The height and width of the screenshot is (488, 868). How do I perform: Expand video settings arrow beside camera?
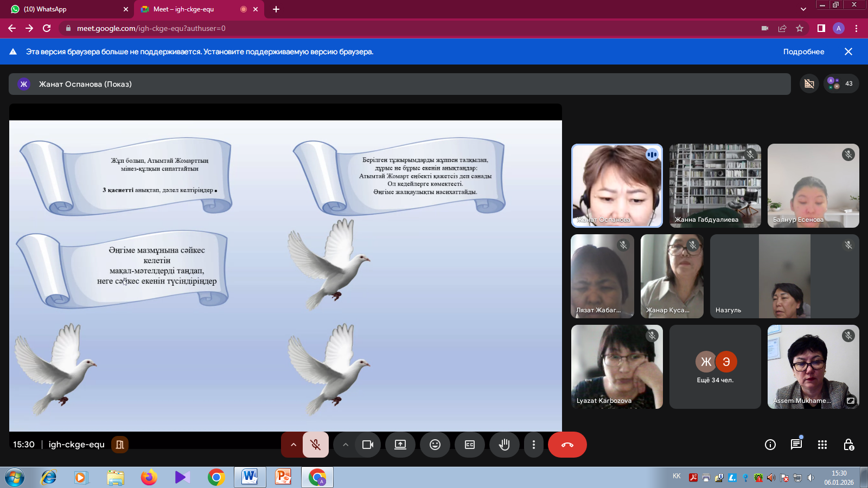coord(346,445)
